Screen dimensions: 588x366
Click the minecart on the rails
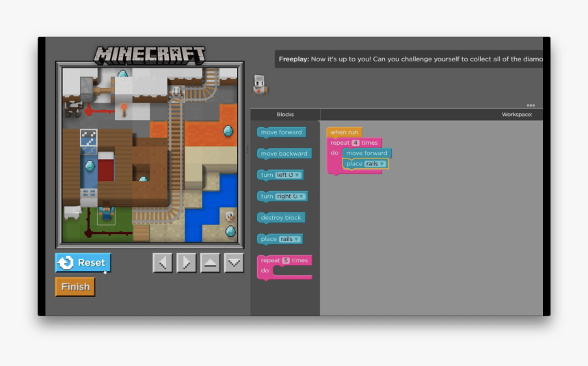(x=176, y=91)
